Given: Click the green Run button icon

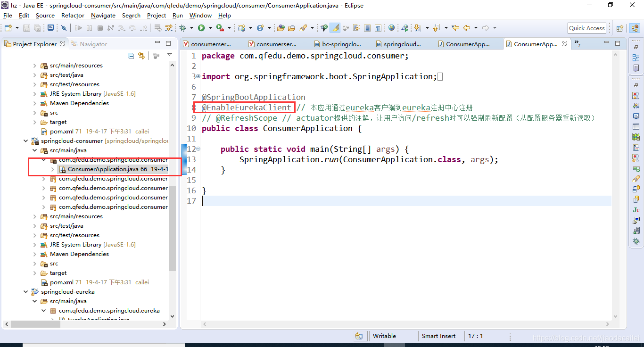Looking at the screenshot, I should 201,28.
